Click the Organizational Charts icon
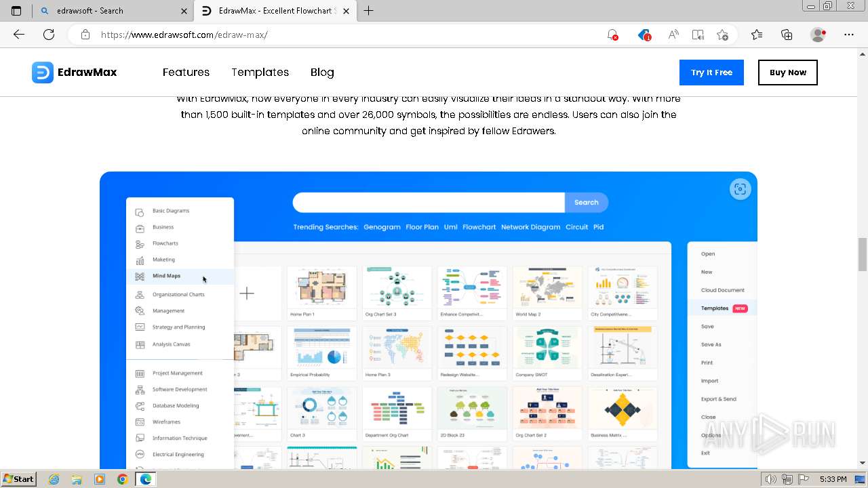Viewport: 868px width, 488px height. pos(140,295)
